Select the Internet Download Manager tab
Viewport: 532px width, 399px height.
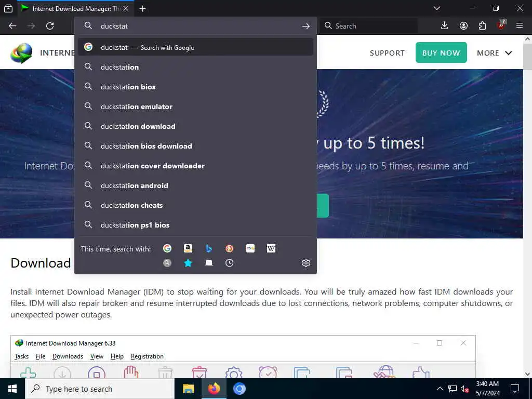pos(75,9)
